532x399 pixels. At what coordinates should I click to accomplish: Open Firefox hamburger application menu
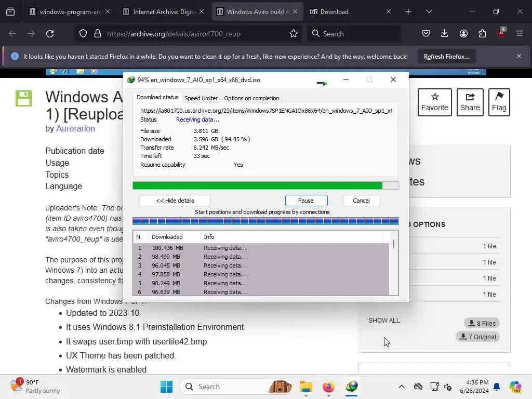[520, 33]
